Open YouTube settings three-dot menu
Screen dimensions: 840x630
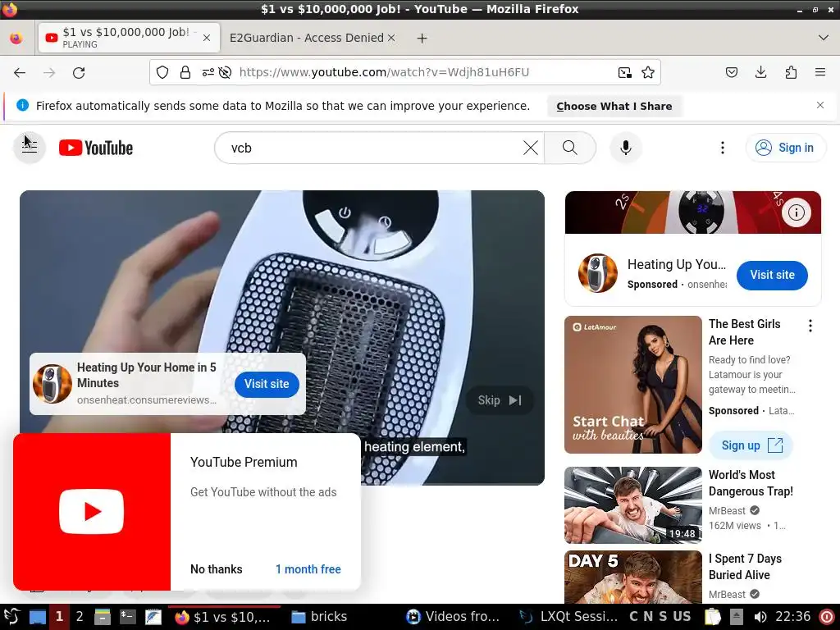[722, 148]
